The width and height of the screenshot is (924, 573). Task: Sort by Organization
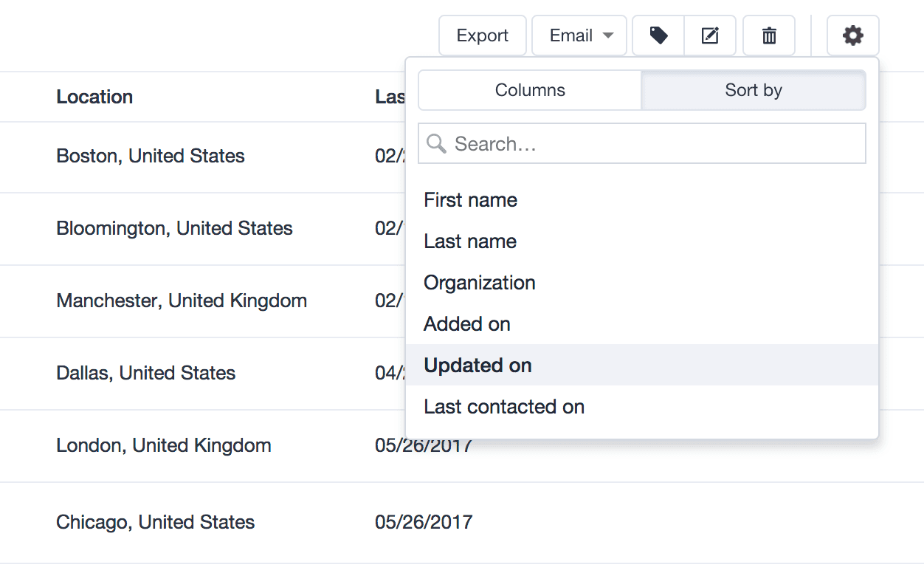point(642,283)
